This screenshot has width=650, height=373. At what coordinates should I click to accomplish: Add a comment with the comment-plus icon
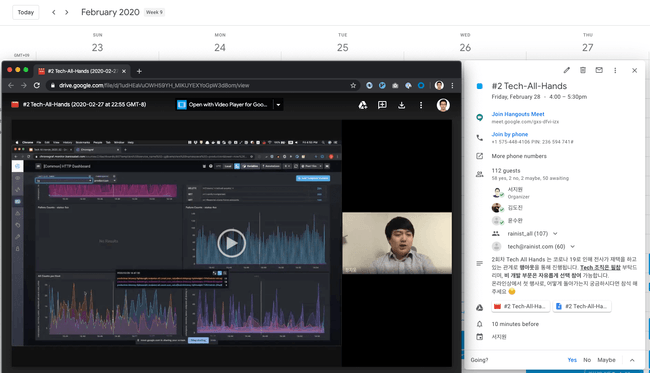382,105
